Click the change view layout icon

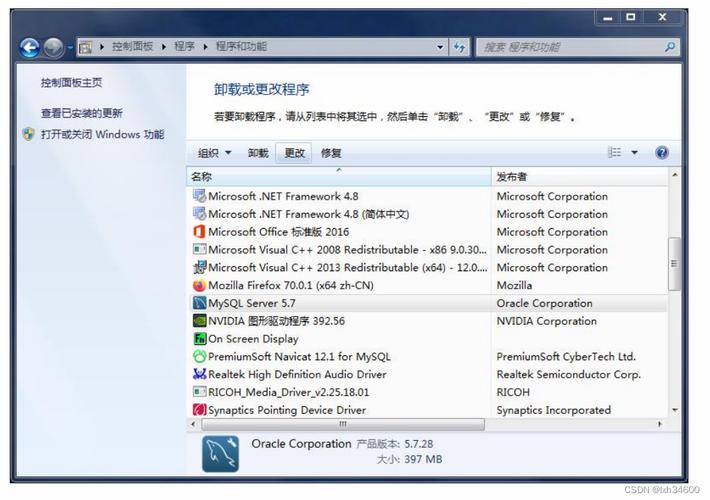(614, 152)
